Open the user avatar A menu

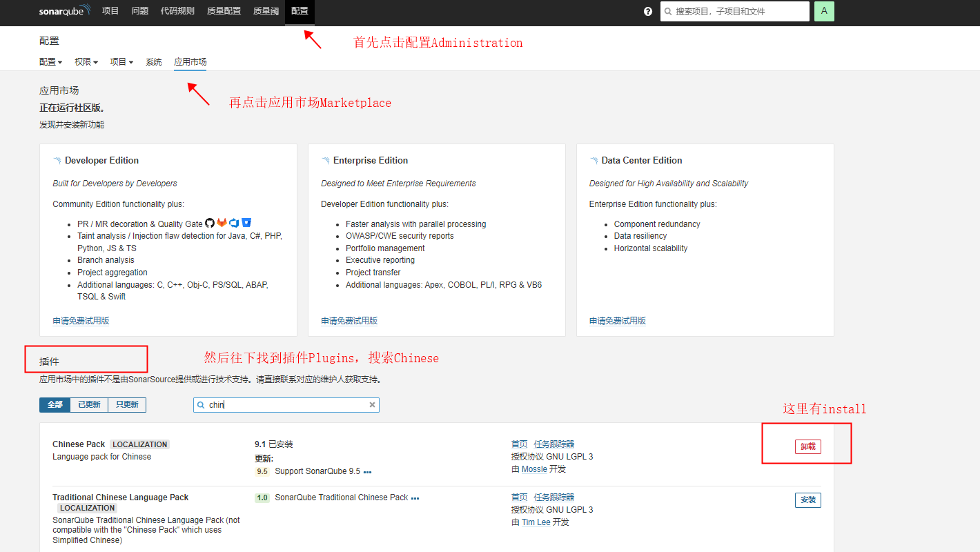pyautogui.click(x=824, y=11)
